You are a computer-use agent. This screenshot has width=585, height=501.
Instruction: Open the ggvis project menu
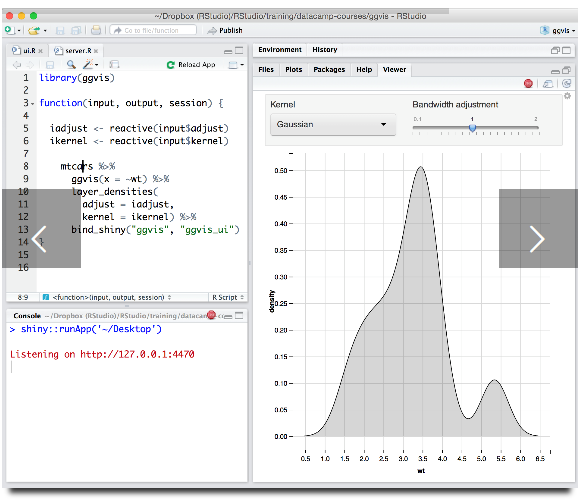[558, 30]
